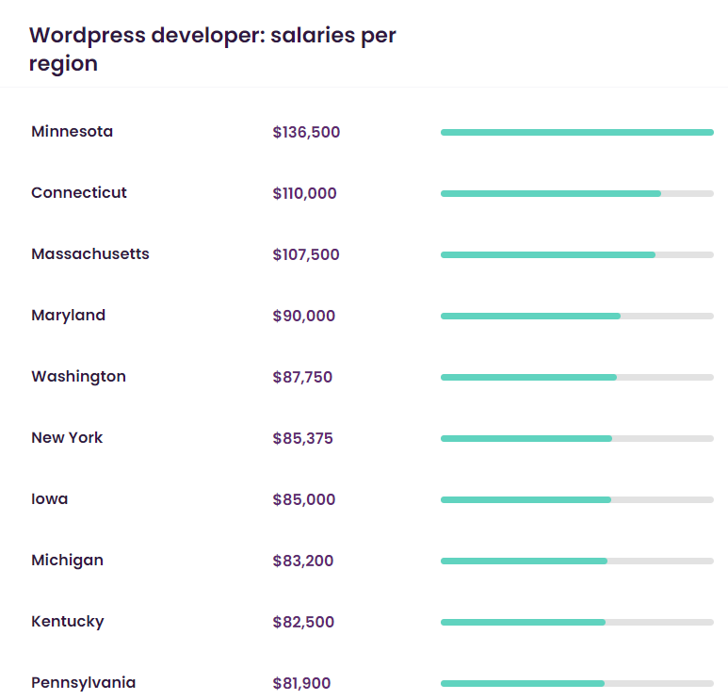Image resolution: width=728 pixels, height=700 pixels.
Task: Click the Wordpress developer salaries heading
Action: [x=212, y=49]
